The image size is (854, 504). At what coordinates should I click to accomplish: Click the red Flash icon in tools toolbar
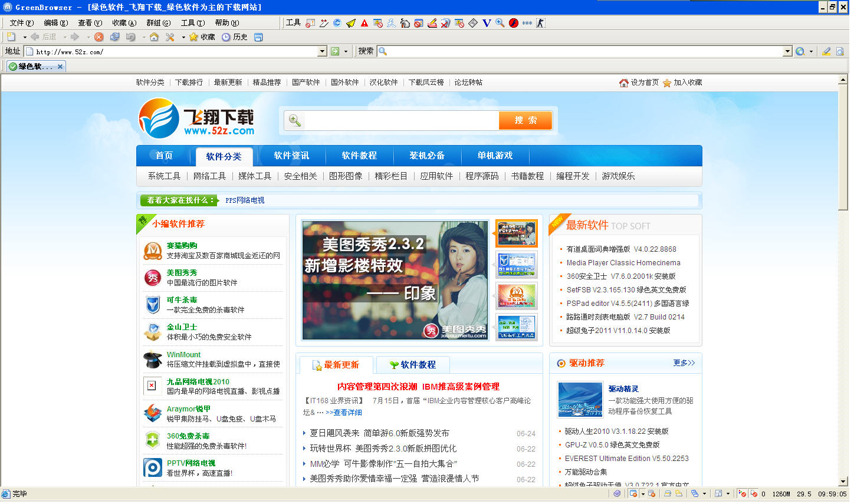514,23
